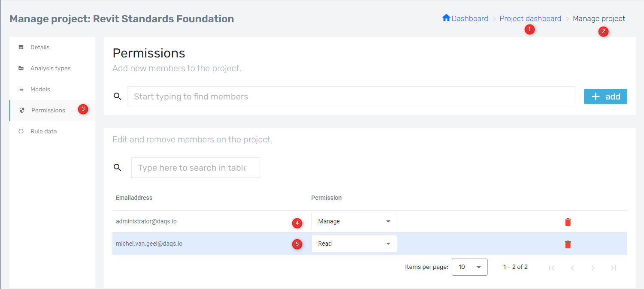
Task: Click the next page pagination arrow
Action: (593, 267)
